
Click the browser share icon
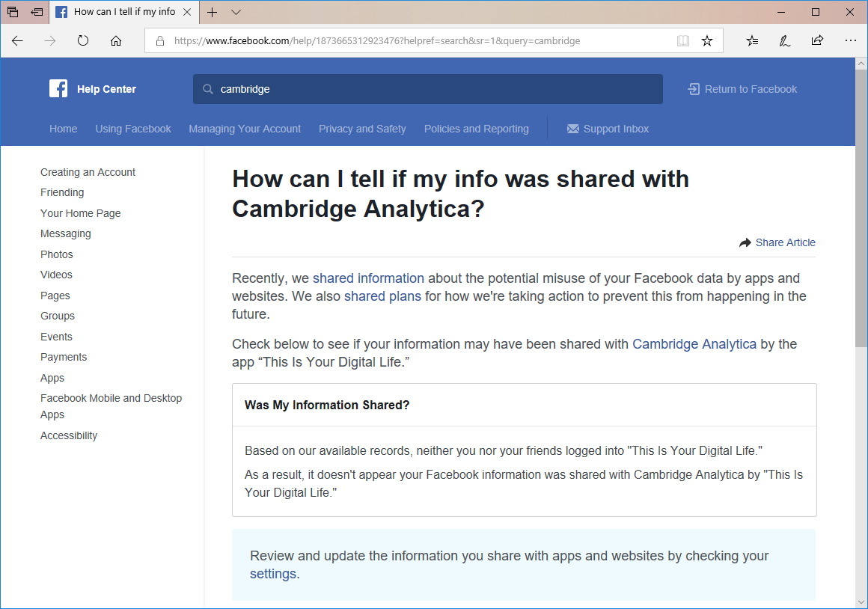pyautogui.click(x=817, y=40)
